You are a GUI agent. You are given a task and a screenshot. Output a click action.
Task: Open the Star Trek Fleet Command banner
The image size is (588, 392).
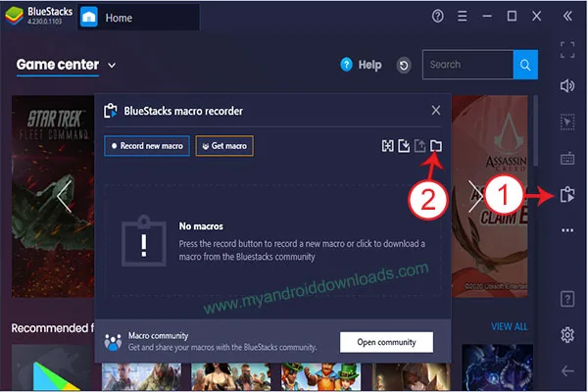[x=53, y=197]
